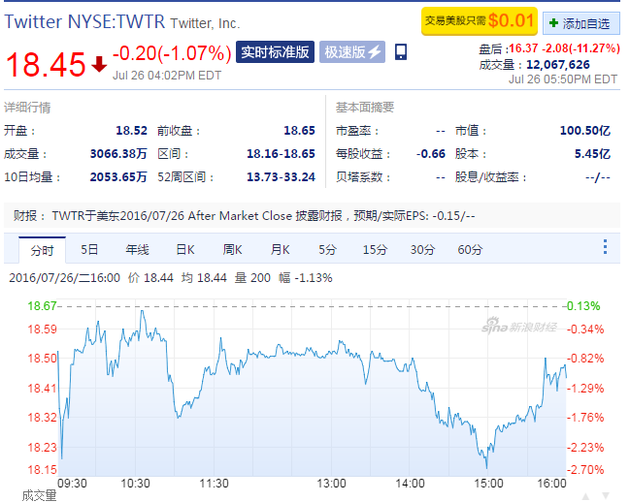Click the 成交量 label under the chart
Viewport: 630px width, 502px height.
[x=39, y=496]
